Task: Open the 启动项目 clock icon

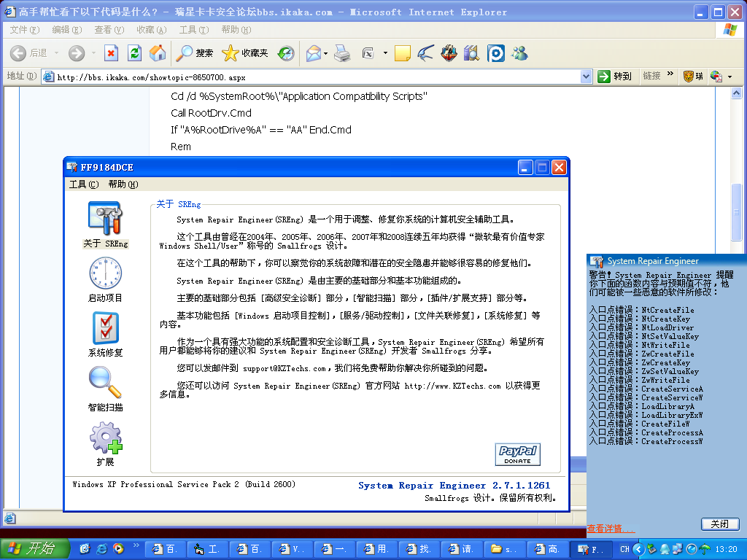Action: (x=105, y=273)
